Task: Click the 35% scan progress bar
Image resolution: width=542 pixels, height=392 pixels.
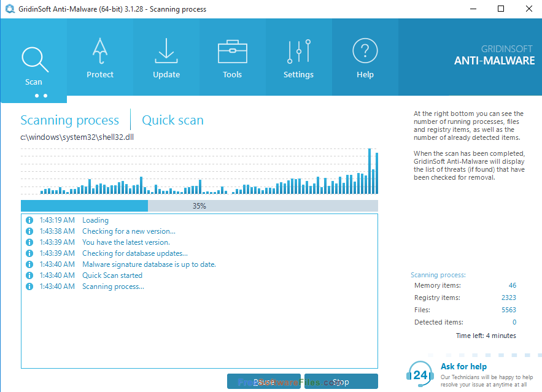Action: [199, 206]
